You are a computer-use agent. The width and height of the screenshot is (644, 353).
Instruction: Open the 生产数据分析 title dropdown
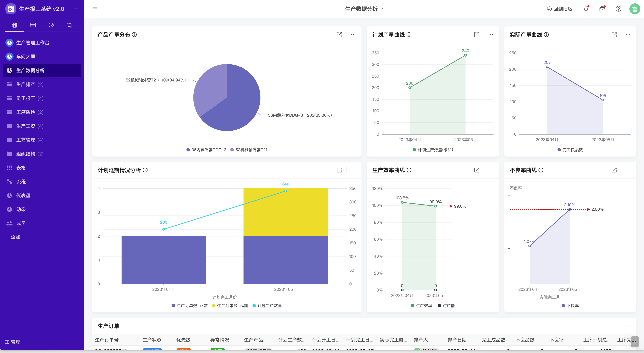click(x=364, y=9)
